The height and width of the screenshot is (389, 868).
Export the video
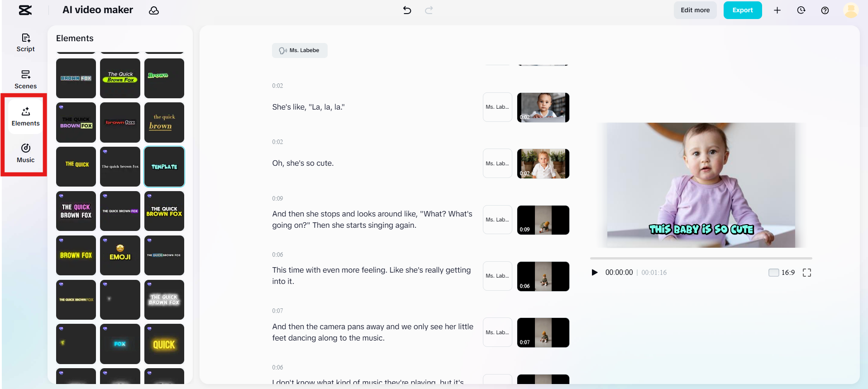(x=743, y=10)
